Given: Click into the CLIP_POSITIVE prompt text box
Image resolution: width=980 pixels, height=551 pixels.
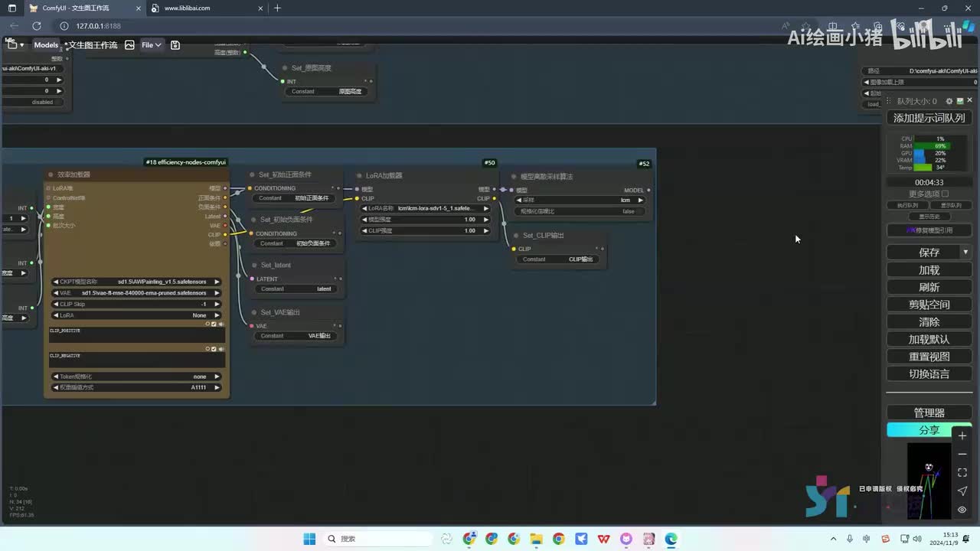Looking at the screenshot, I should pos(137,334).
